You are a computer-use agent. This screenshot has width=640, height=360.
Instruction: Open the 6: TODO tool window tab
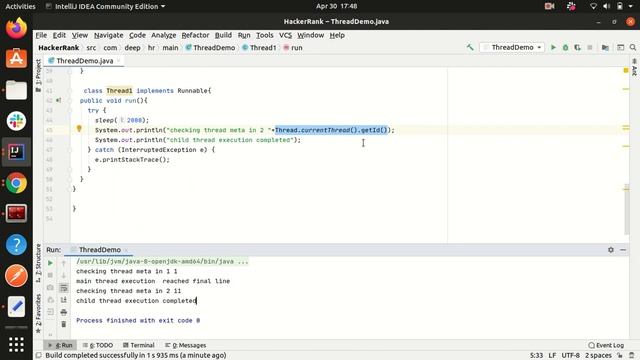pyautogui.click(x=98, y=345)
